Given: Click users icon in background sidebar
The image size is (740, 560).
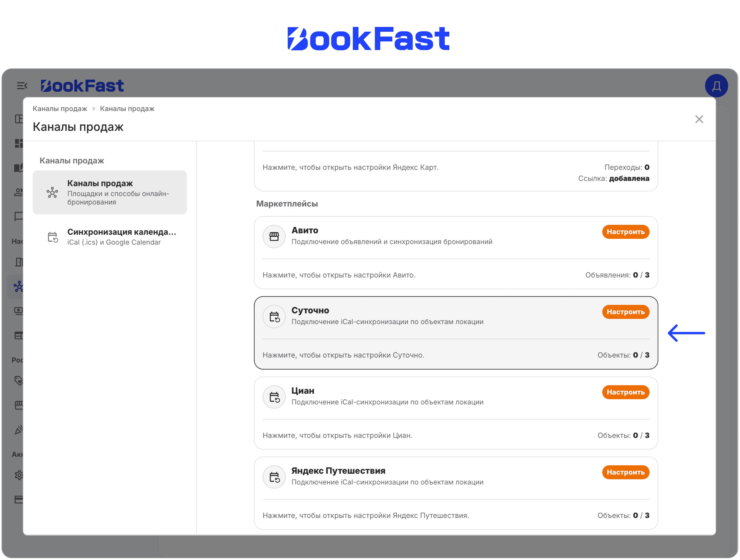Looking at the screenshot, I should point(19,192).
